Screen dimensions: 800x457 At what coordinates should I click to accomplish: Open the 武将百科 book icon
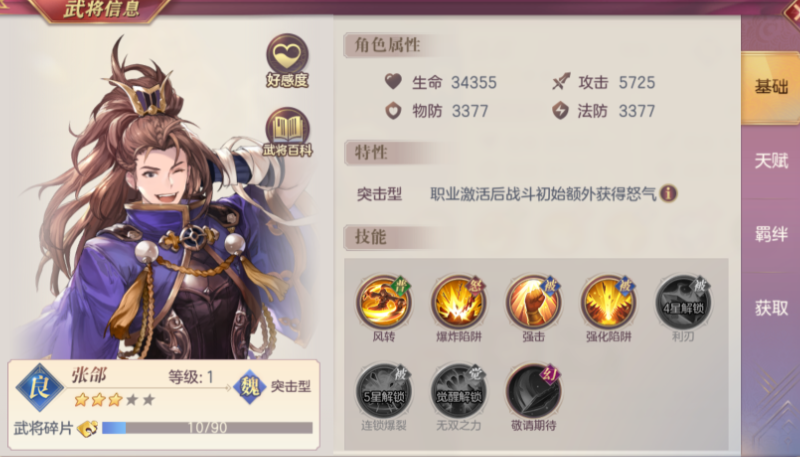point(287,133)
